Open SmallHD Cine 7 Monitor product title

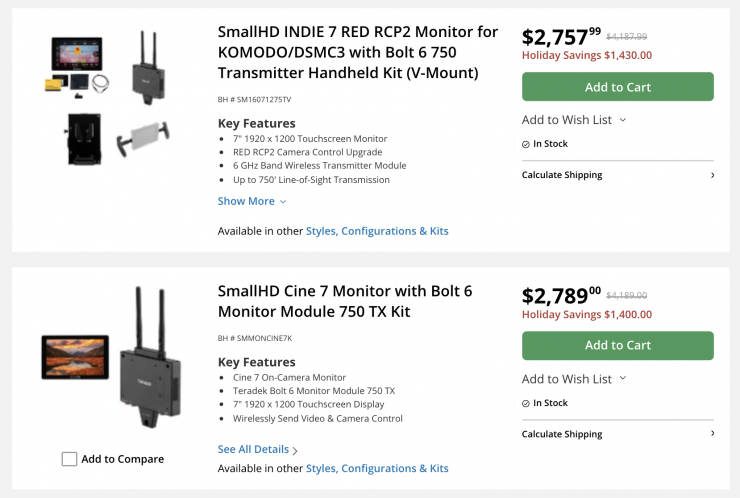coord(344,301)
